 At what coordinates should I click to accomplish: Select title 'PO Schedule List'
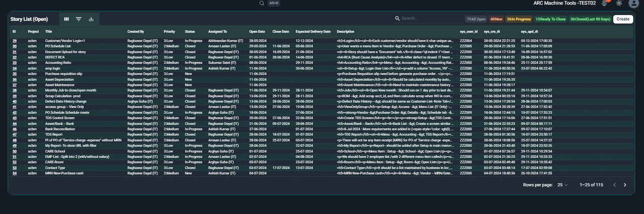[x=58, y=46]
